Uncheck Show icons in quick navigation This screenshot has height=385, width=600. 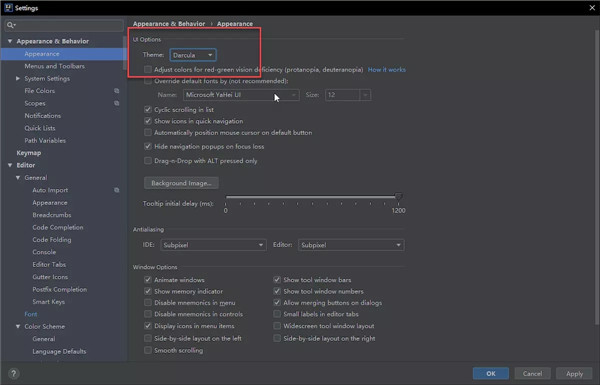pyautogui.click(x=148, y=121)
